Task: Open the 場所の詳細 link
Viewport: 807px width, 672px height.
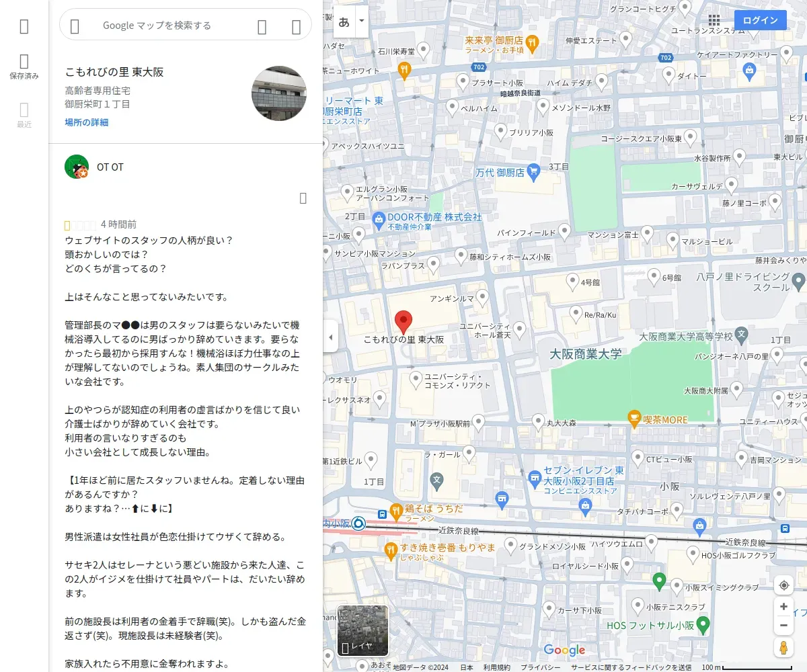Action: pos(87,122)
